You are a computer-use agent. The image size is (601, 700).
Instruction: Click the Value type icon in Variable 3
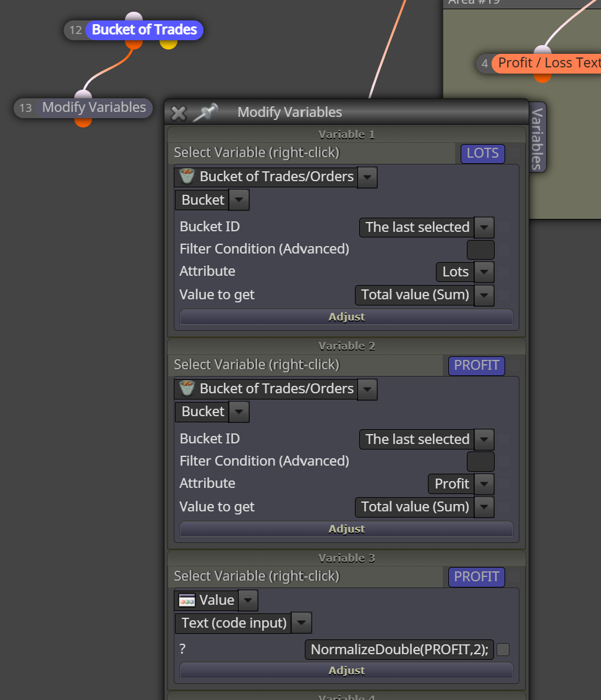[x=187, y=600]
